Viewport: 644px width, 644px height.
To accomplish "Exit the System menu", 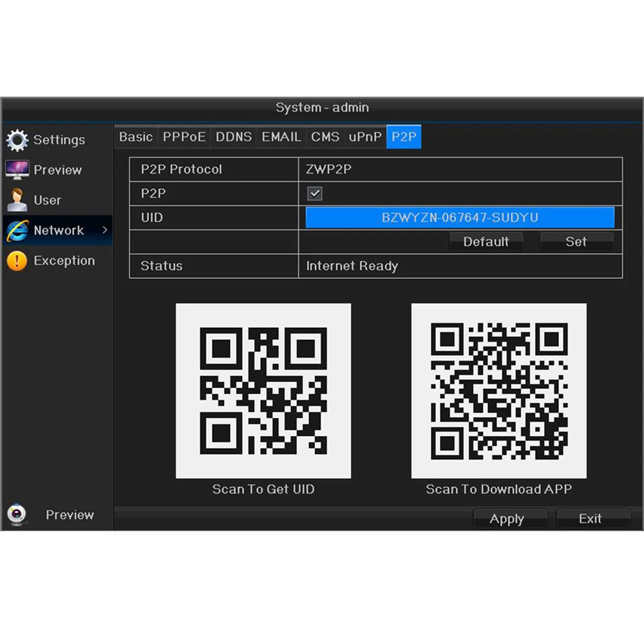I will (x=592, y=518).
